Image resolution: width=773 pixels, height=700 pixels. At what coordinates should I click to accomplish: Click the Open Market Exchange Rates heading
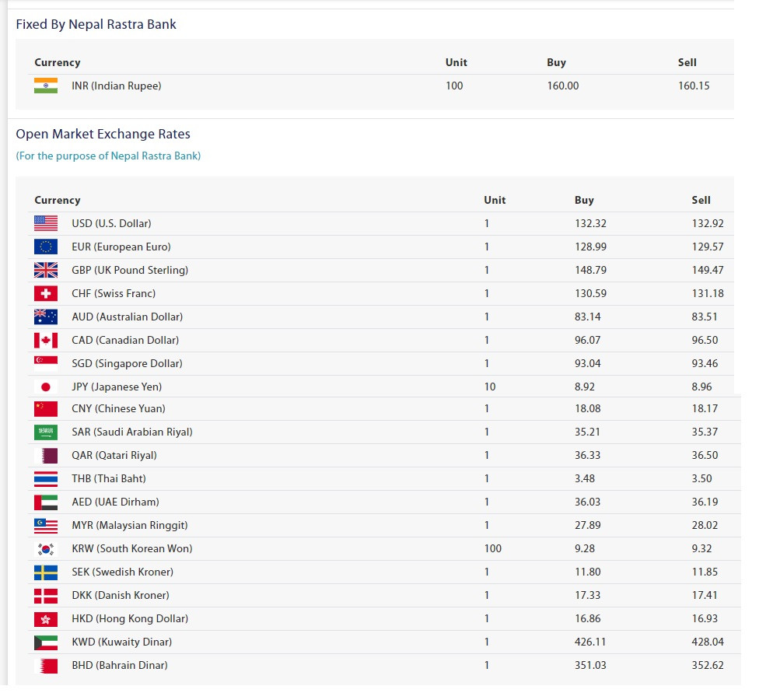[103, 134]
